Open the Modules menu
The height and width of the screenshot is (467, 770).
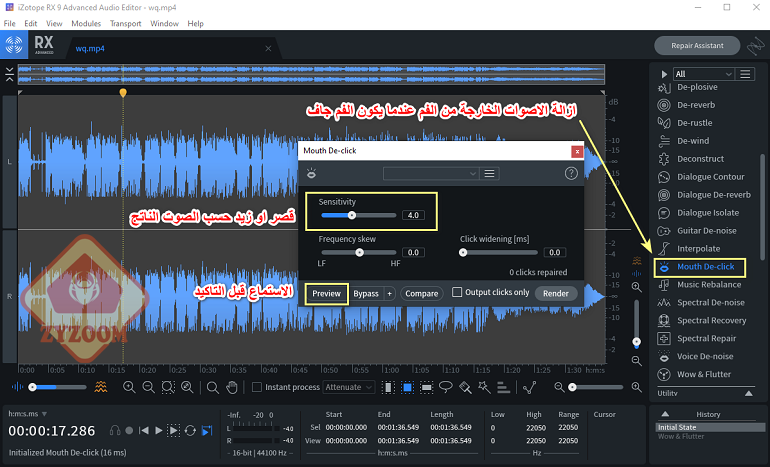point(86,23)
